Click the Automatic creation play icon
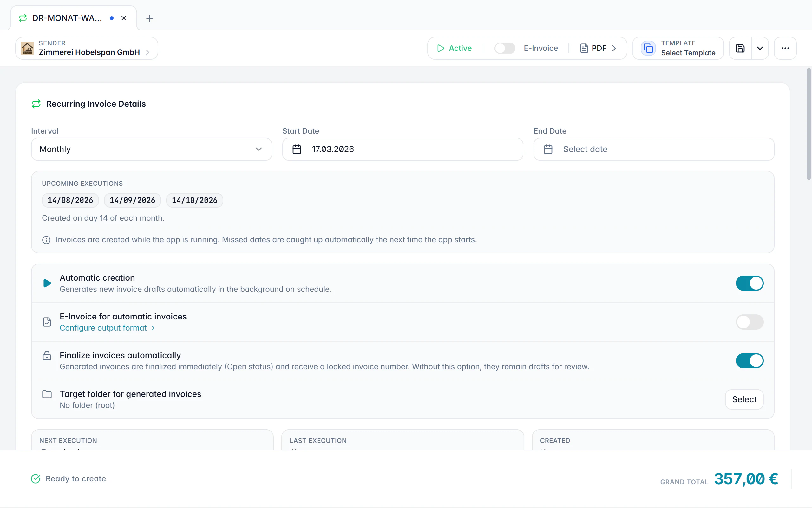812x508 pixels. (x=47, y=283)
